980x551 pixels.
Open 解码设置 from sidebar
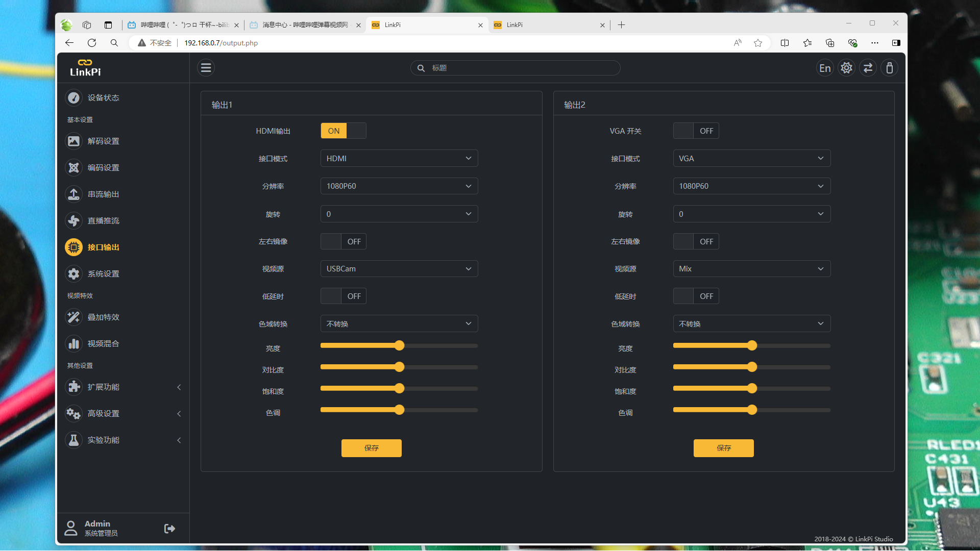pyautogui.click(x=103, y=141)
